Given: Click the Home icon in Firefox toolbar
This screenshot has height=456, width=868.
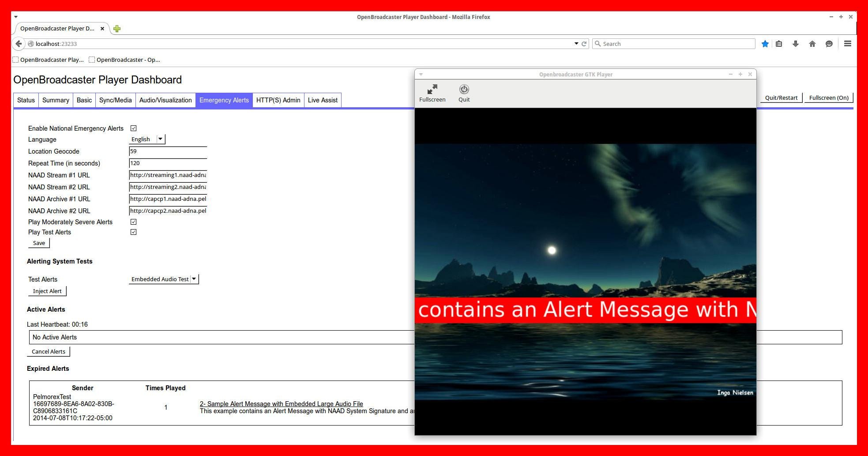Looking at the screenshot, I should coord(812,44).
